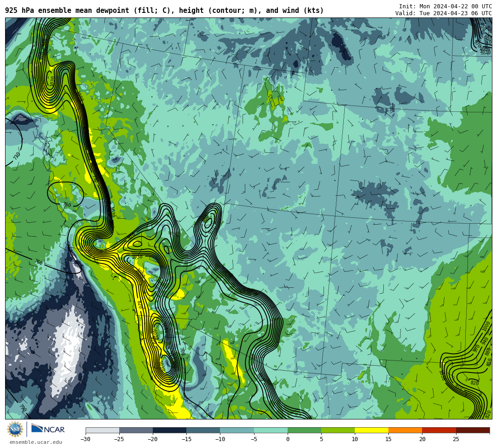The height and width of the screenshot is (448, 497).
Task: Click the -5 colorbar tick label
Action: [254, 439]
